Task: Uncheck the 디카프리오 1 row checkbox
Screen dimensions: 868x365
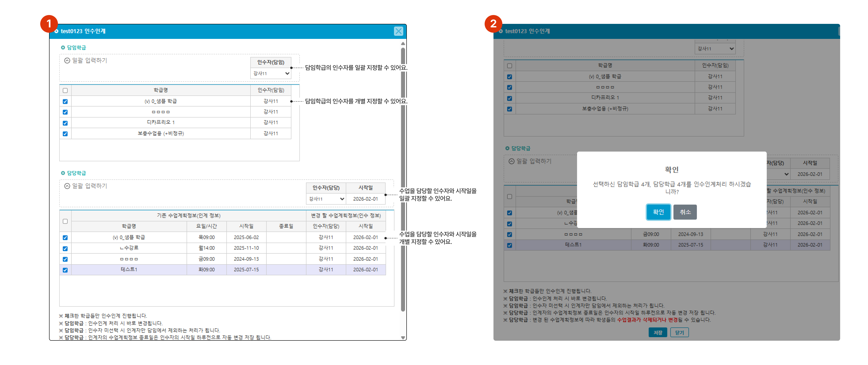Action: [65, 123]
